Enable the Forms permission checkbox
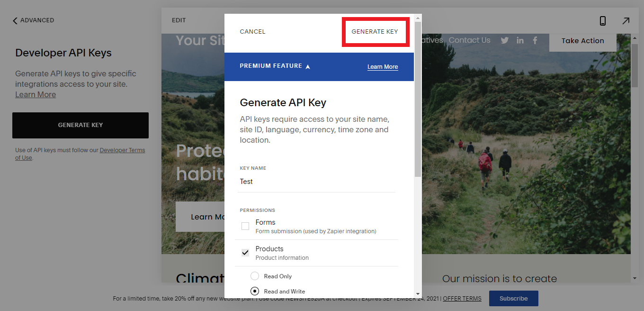 pyautogui.click(x=245, y=226)
